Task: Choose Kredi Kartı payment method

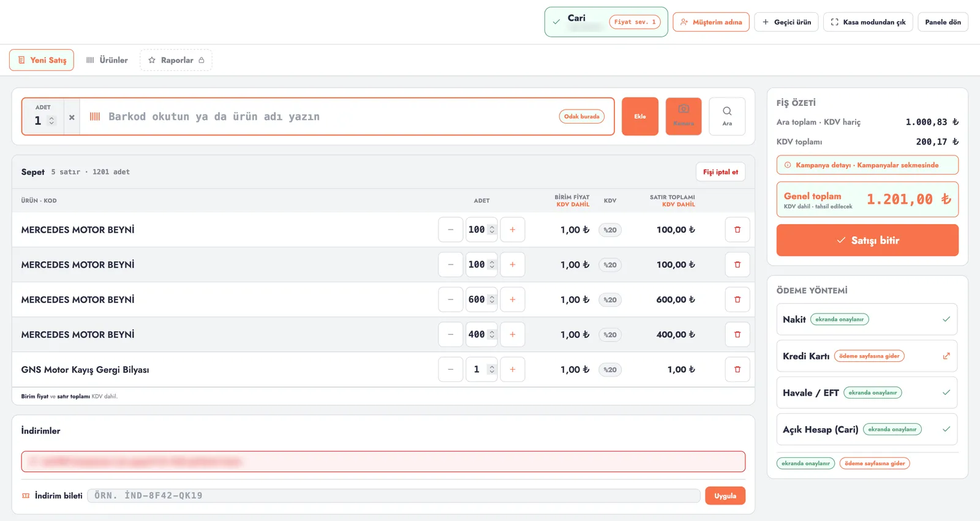Action: pos(867,356)
